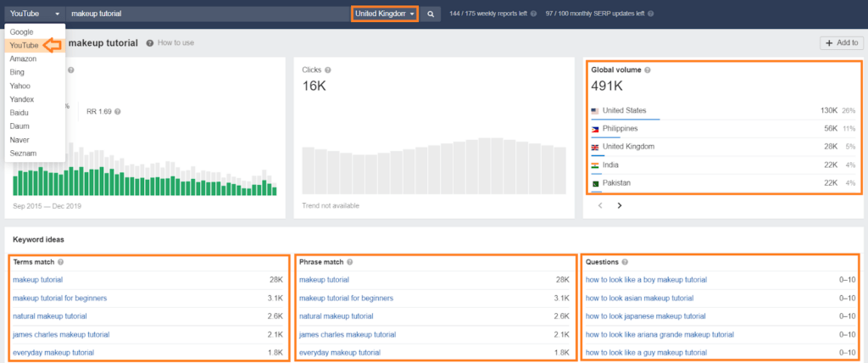Click the Terms match section heading
This screenshot has width=868, height=363.
coord(33,262)
